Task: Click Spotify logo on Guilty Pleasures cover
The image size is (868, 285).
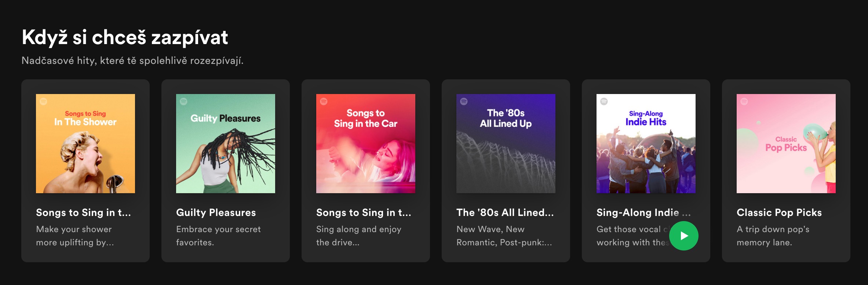Action: tap(184, 101)
